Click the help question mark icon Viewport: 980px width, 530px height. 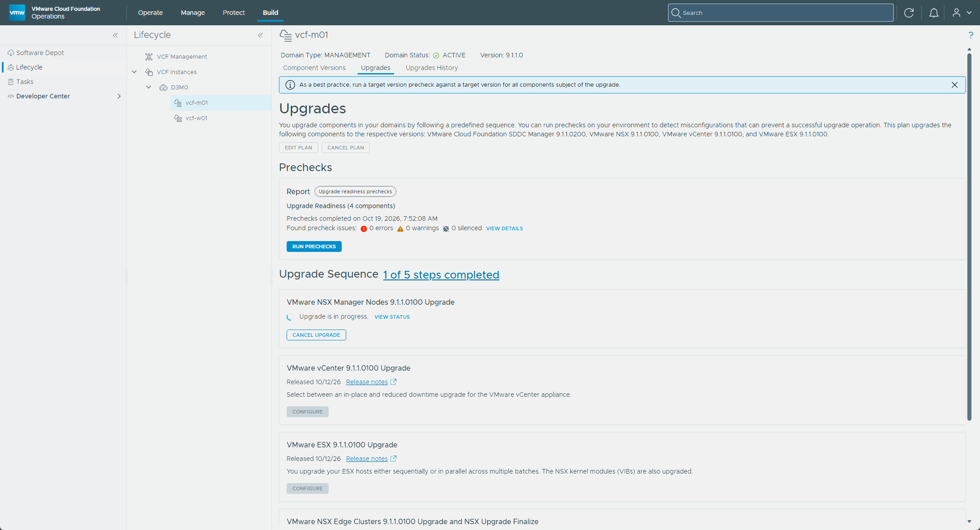click(971, 35)
